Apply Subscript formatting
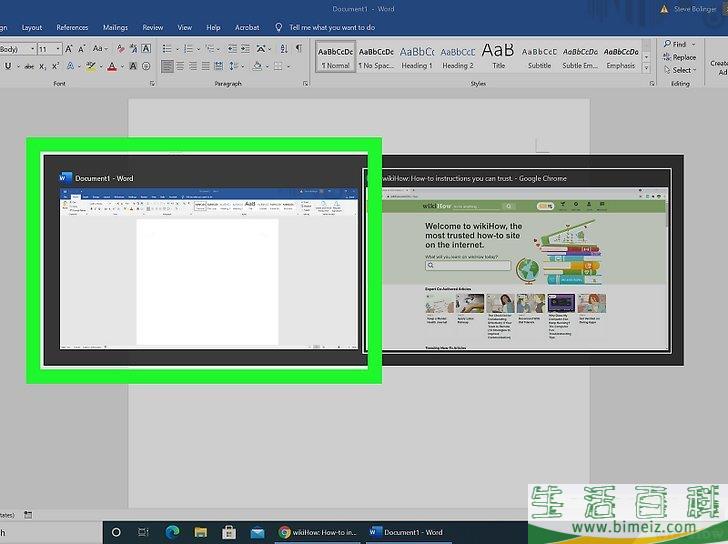 tap(42, 66)
